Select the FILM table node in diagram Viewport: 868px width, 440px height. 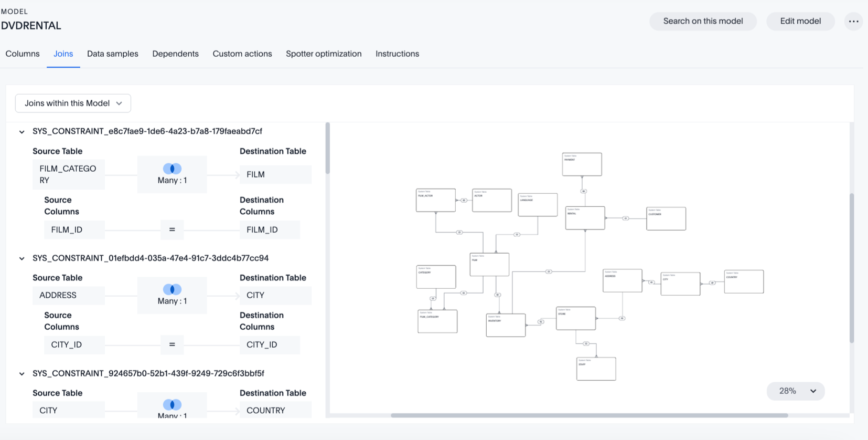[x=489, y=265]
